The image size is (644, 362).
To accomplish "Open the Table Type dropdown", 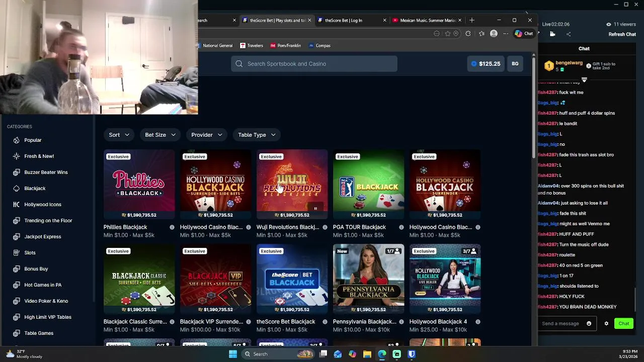I will pyautogui.click(x=257, y=135).
